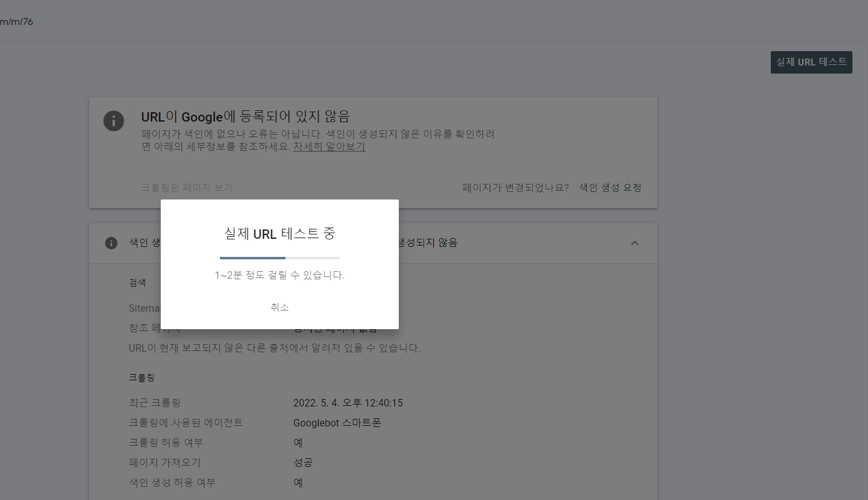
Task: Click 크롤링된 페이지 보기
Action: coord(187,188)
